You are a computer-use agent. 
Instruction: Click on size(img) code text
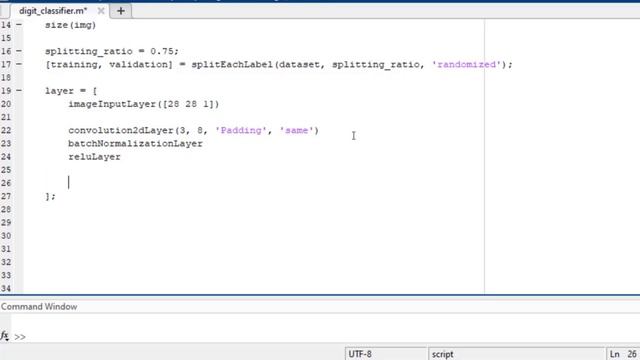click(70, 25)
